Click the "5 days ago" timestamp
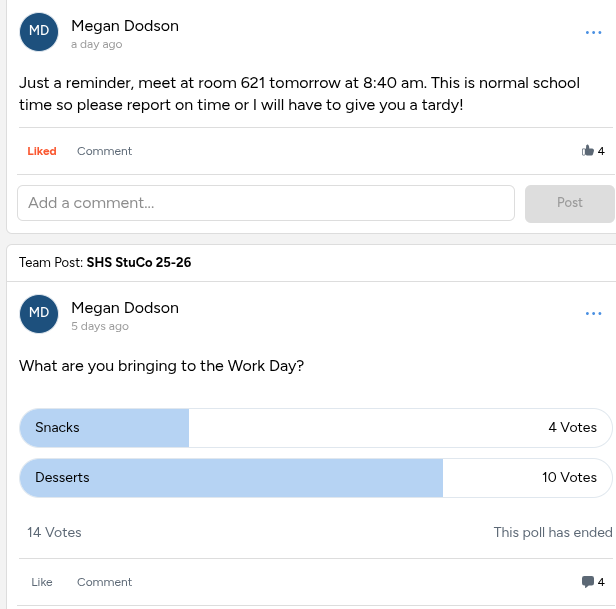616x609 pixels. [99, 326]
